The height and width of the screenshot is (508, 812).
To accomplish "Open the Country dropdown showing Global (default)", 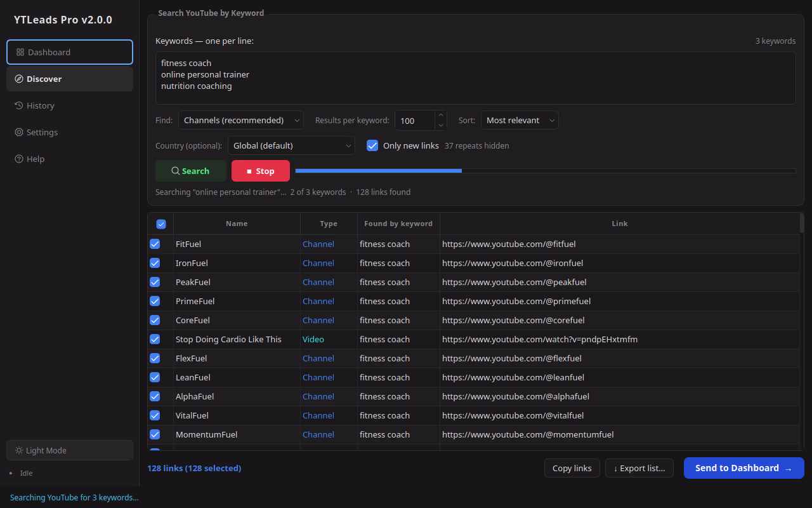I will coord(291,145).
